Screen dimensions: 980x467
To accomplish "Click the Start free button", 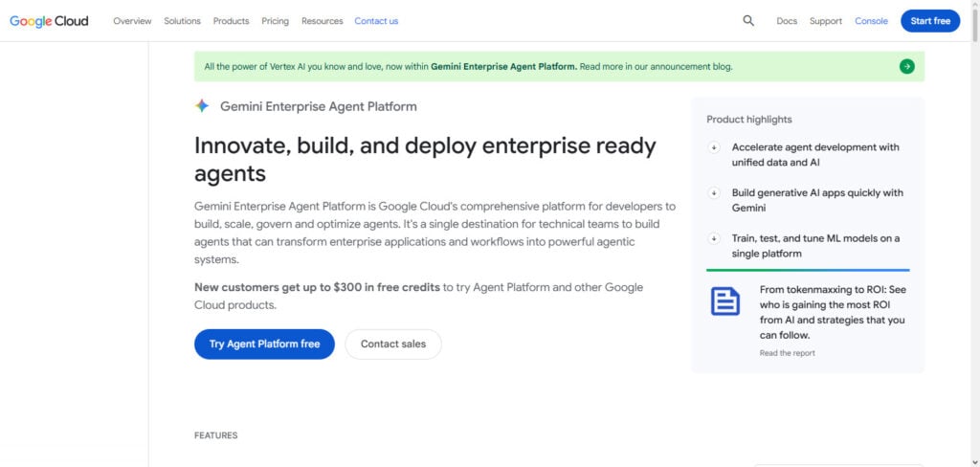I will (930, 21).
